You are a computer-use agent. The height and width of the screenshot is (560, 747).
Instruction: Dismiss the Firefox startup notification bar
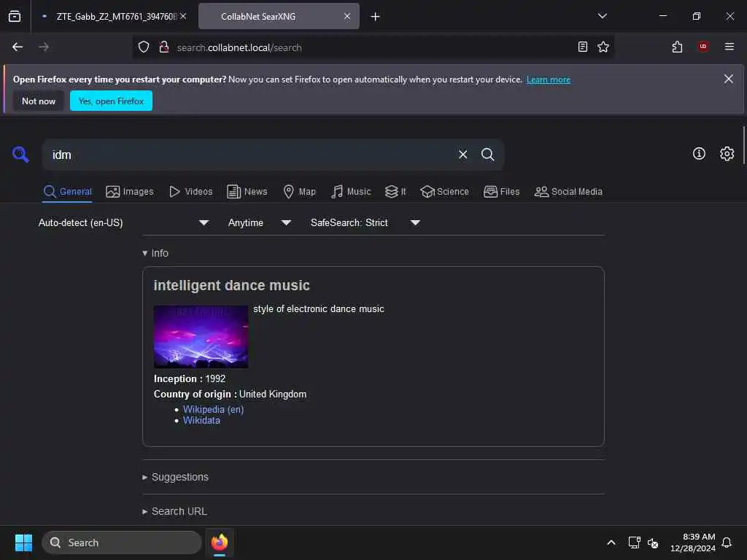click(x=729, y=79)
